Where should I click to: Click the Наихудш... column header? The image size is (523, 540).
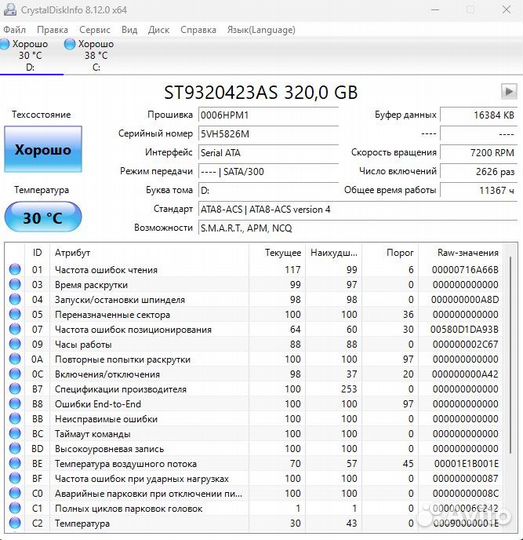click(334, 252)
